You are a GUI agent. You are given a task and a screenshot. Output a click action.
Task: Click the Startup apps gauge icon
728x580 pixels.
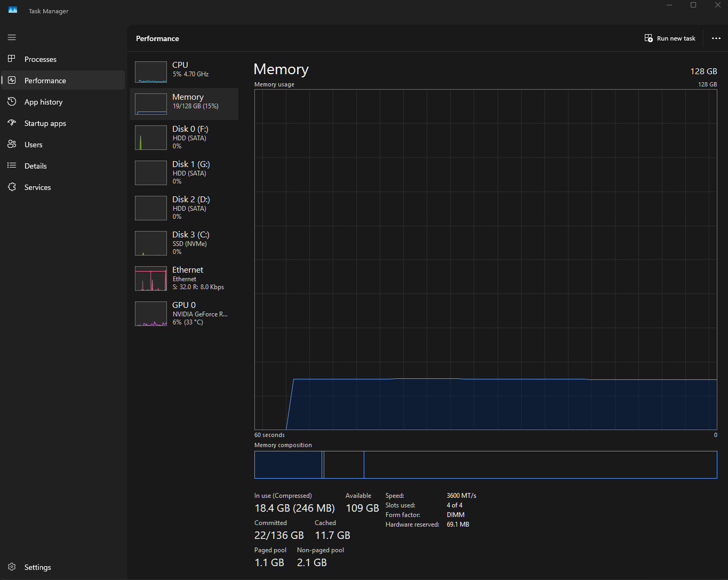12,123
